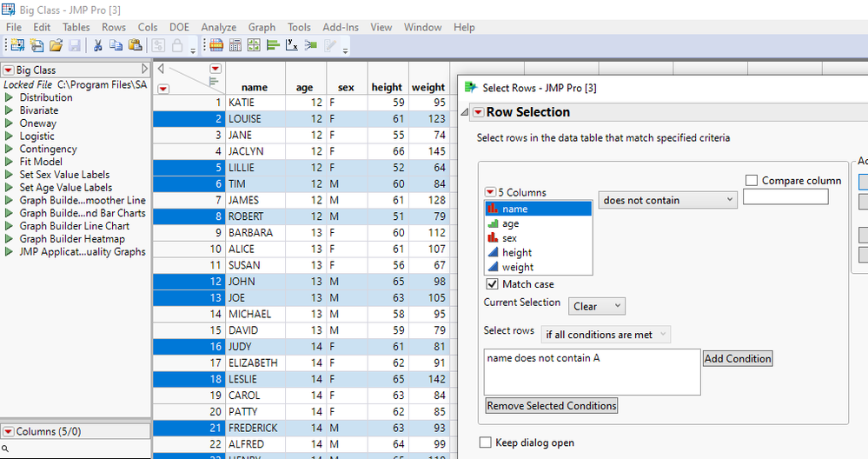Open the 'if all conditions are met' dropdown
Image resolution: width=868 pixels, height=459 pixels.
(606, 335)
